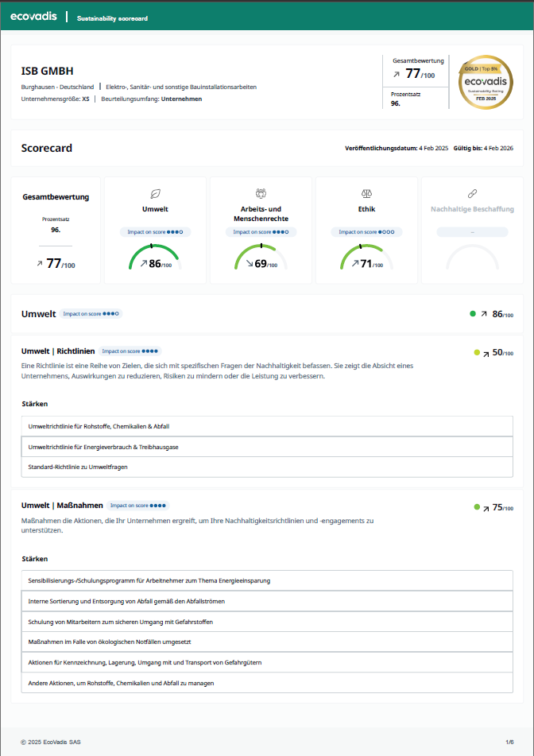This screenshot has width=534, height=756.
Task: Click the Richtlinien 50/100 score value
Action: (503, 352)
